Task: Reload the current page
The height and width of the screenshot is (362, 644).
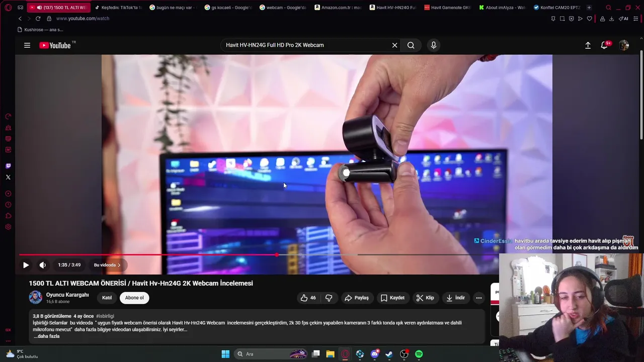Action: pos(38,19)
